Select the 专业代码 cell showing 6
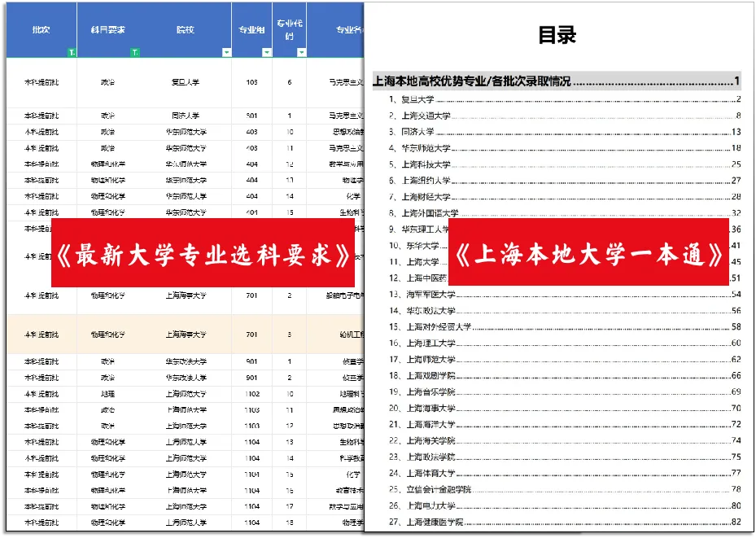Image resolution: width=756 pixels, height=538 pixels. (289, 82)
